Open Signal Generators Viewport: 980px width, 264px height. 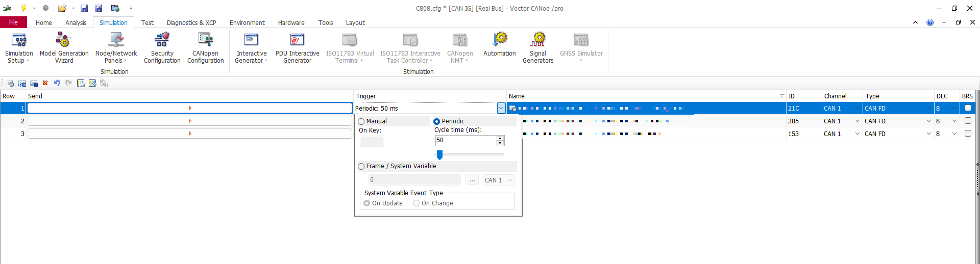click(537, 41)
